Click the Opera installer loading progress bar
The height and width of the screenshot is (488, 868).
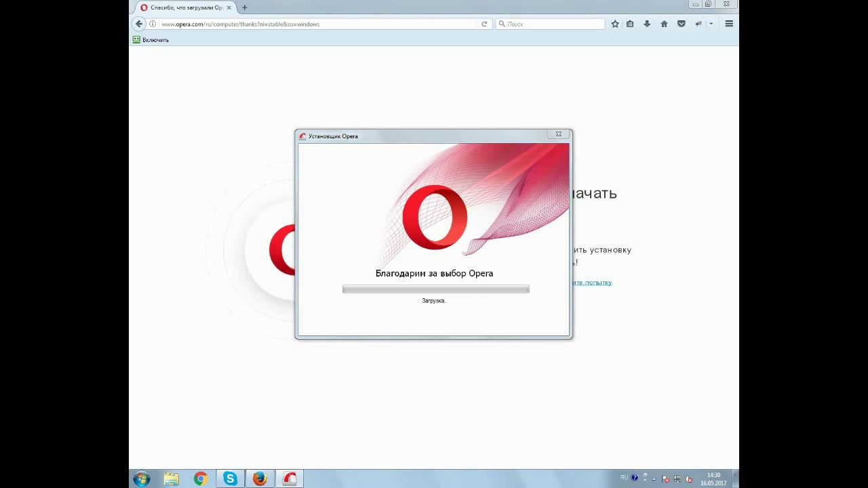pos(436,289)
